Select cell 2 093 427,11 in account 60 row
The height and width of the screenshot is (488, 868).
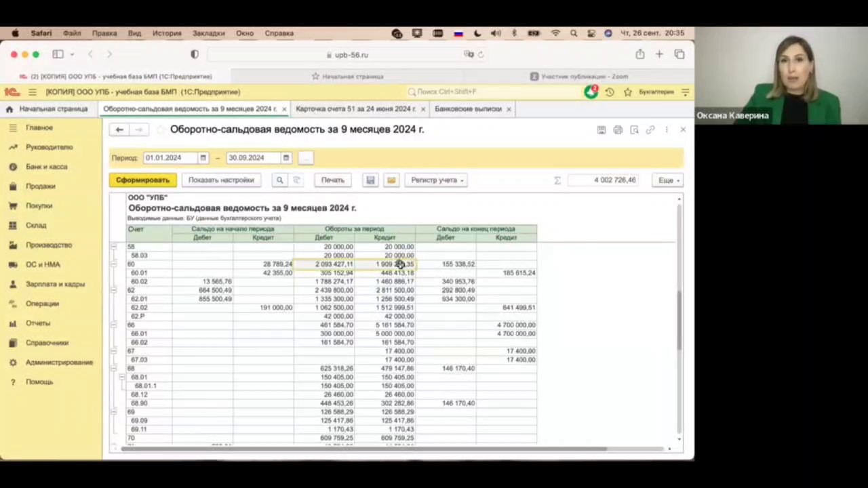(324, 264)
